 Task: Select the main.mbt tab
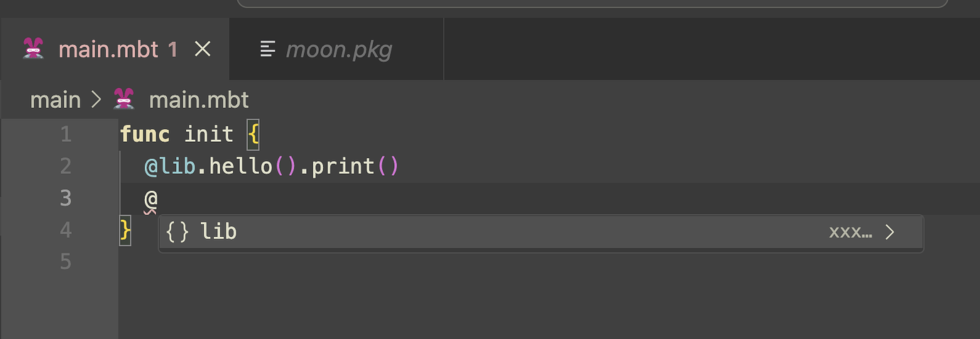click(108, 49)
